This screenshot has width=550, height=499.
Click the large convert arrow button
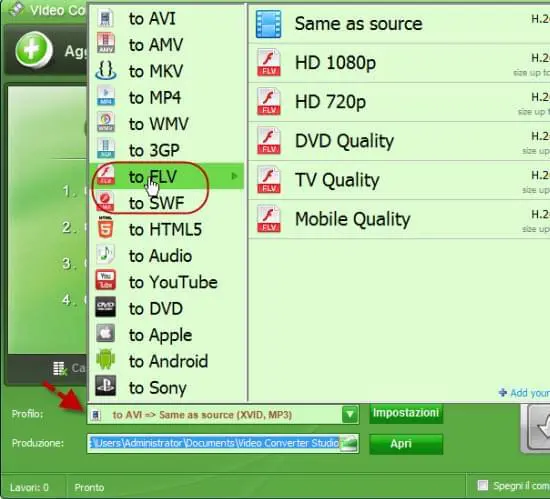(x=536, y=429)
